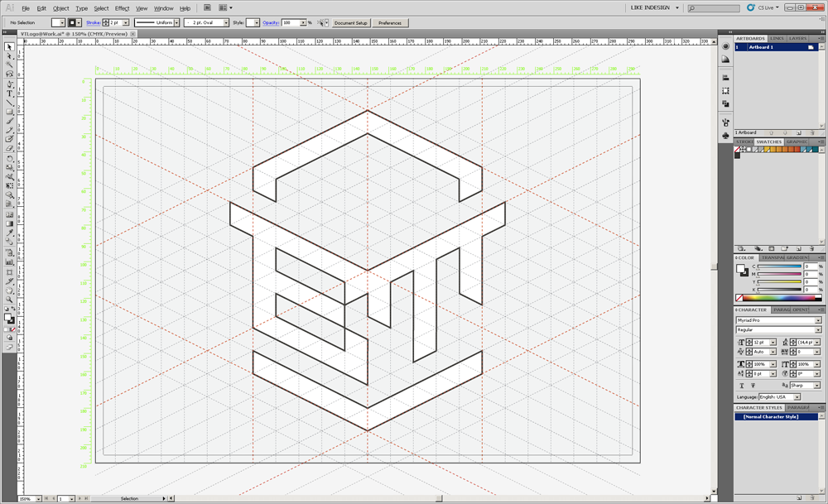This screenshot has height=504, width=828.
Task: Click the Align panel icon
Action: (725, 78)
